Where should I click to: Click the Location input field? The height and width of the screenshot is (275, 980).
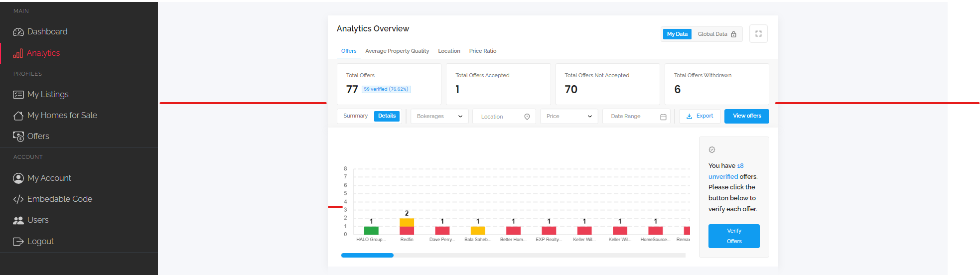pyautogui.click(x=504, y=117)
